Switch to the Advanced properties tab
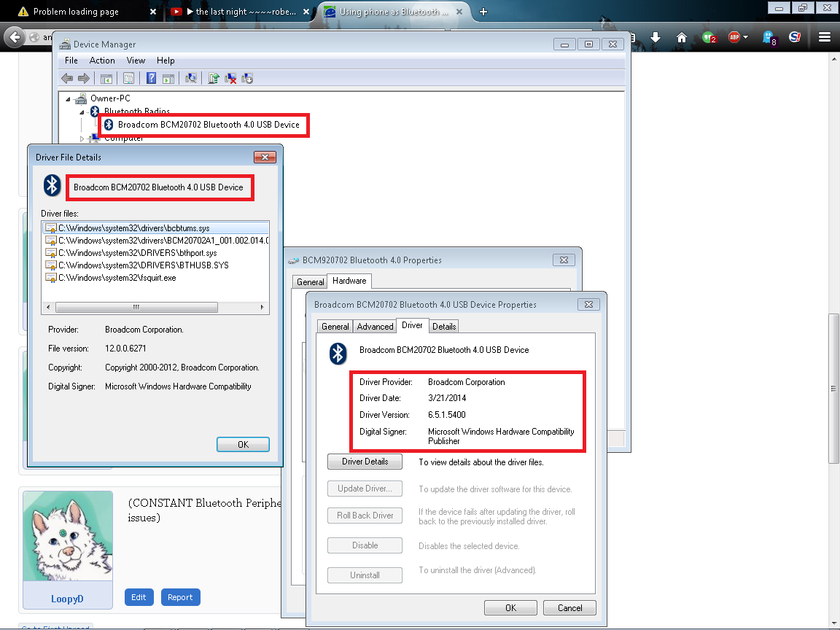840x630 pixels. [375, 327]
